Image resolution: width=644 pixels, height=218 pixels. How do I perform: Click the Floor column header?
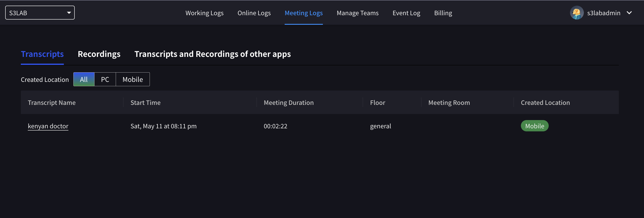[x=378, y=103]
